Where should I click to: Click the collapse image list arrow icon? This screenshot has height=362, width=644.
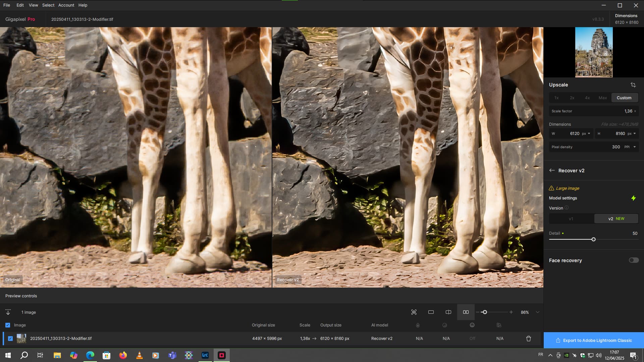8,312
